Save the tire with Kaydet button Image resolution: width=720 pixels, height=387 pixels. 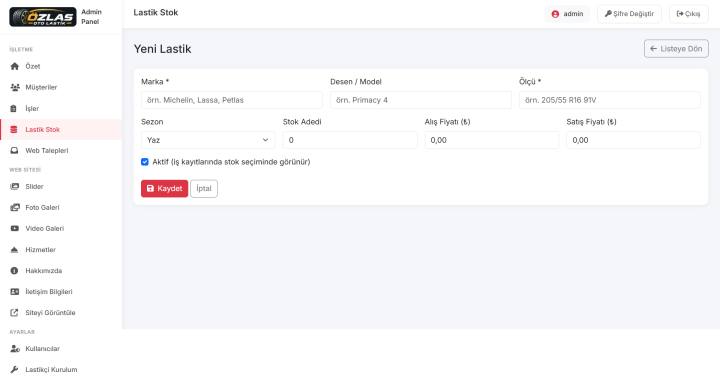[x=164, y=189]
